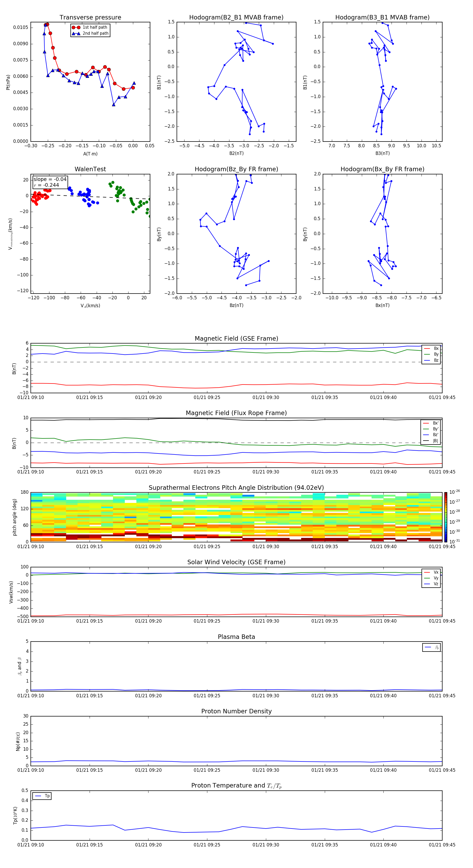Click 'Magnetic Field (Flux Rope Frame)' title
This screenshot has height=868, width=473.
236,413
